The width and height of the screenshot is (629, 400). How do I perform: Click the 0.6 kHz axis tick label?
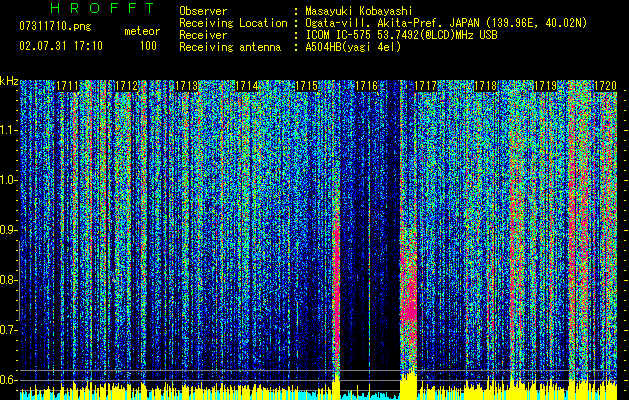point(8,380)
